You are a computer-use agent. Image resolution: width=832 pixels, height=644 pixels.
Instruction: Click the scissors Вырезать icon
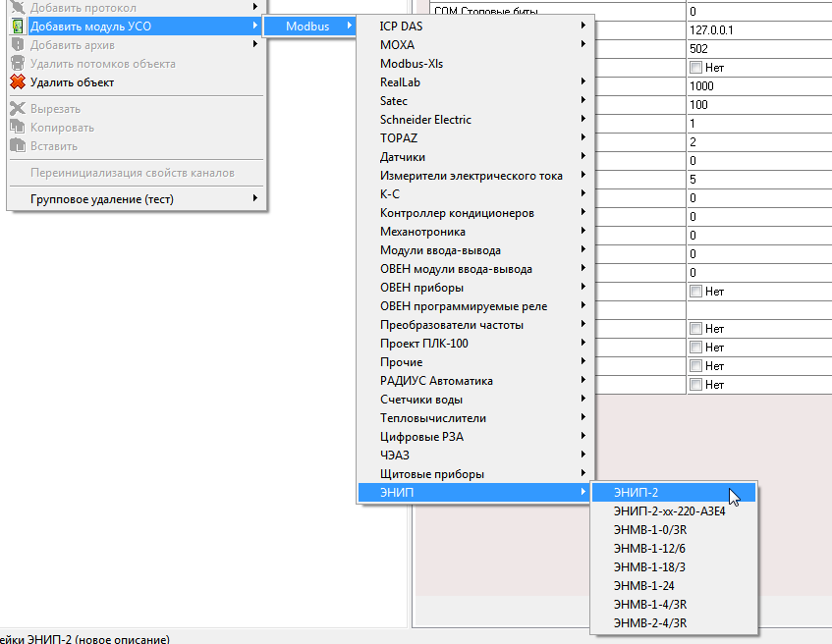coord(18,108)
